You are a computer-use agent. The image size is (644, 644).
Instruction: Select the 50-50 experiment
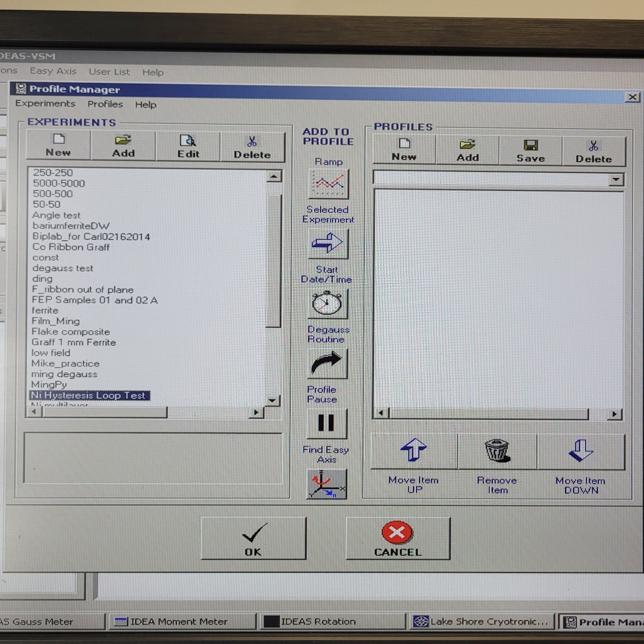click(x=46, y=204)
